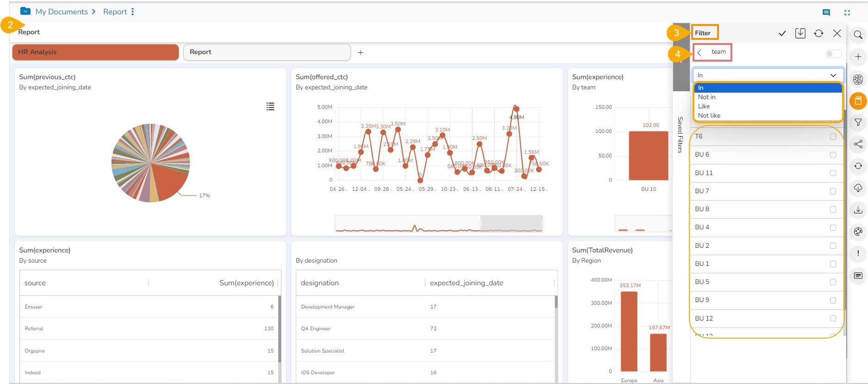The image size is (868, 384).
Task: Toggle the switch beside team filter
Action: (x=833, y=54)
